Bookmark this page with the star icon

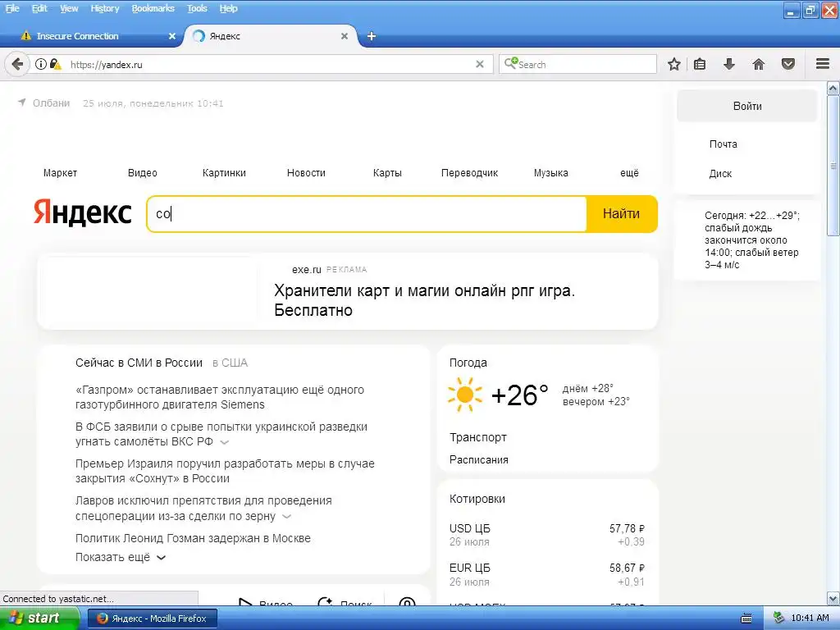click(x=674, y=64)
